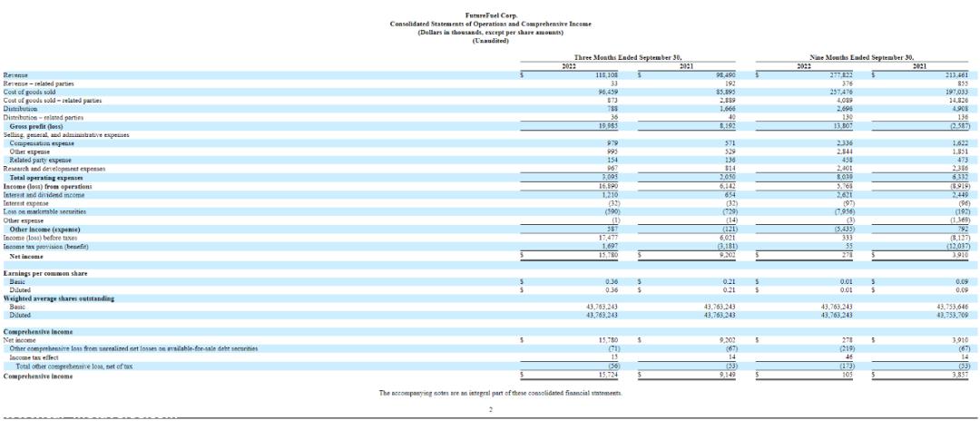Click the 'Related party expense' row label
The image size is (980, 440).
point(40,160)
